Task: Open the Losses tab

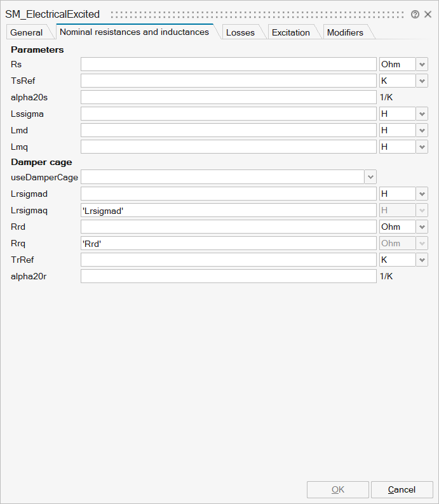Action: click(x=240, y=32)
